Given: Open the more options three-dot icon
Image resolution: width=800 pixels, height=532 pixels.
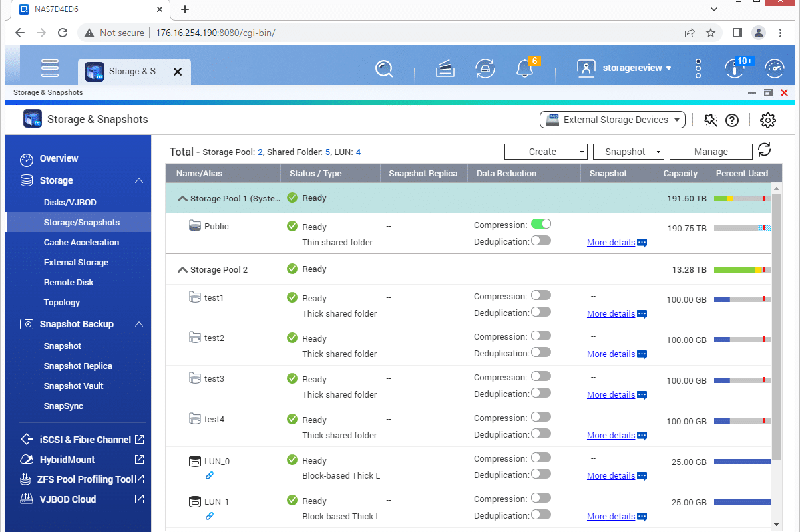Looking at the screenshot, I should point(698,68).
